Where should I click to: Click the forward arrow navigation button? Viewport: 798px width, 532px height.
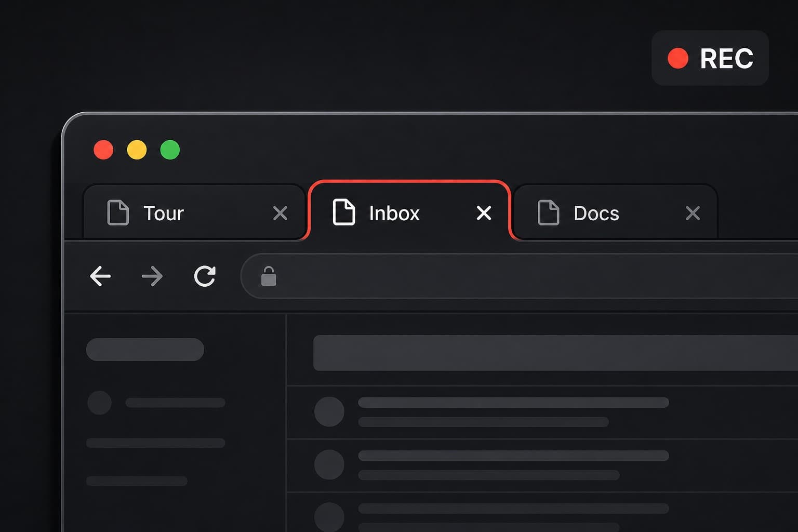point(152,276)
